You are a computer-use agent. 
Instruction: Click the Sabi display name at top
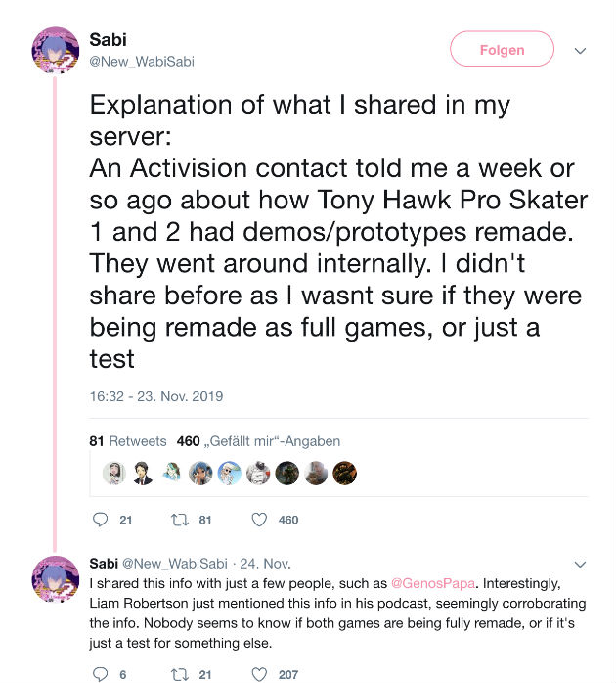coord(108,41)
